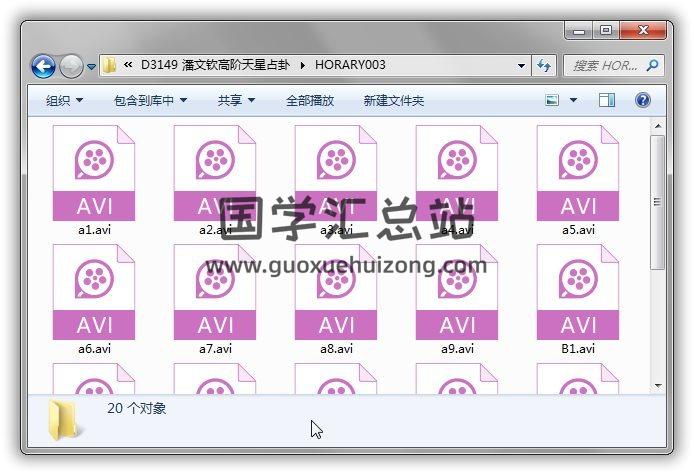Screen dimensions: 694x475
Task: Click the 全部播放 button
Action: click(x=310, y=100)
